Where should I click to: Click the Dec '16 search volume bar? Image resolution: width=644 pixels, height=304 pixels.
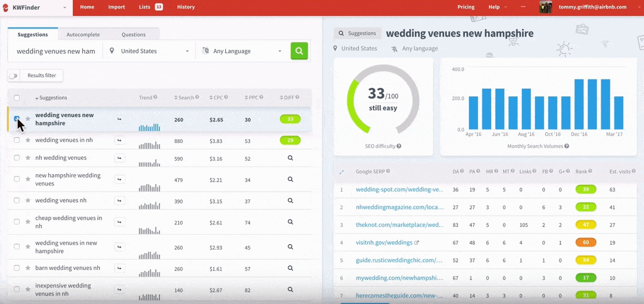[579, 104]
